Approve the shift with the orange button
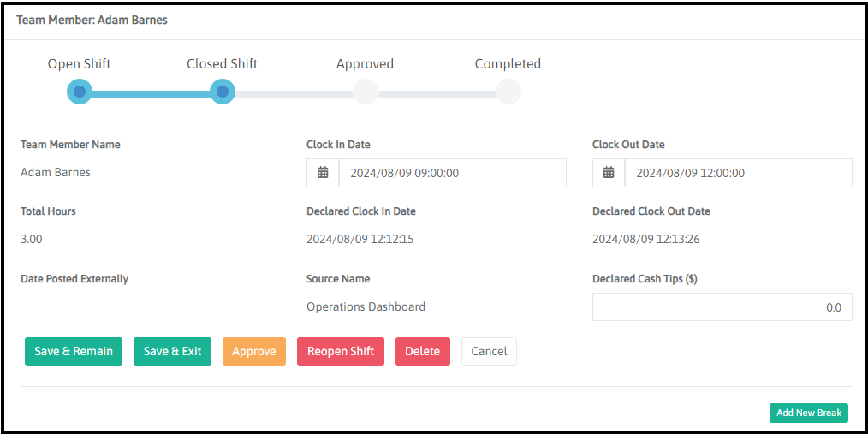Image resolution: width=868 pixels, height=434 pixels. pos(254,352)
